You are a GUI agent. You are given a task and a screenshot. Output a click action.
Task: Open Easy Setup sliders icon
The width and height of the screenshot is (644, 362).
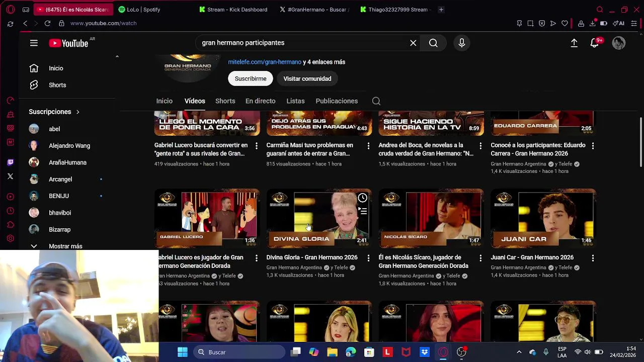(634, 23)
